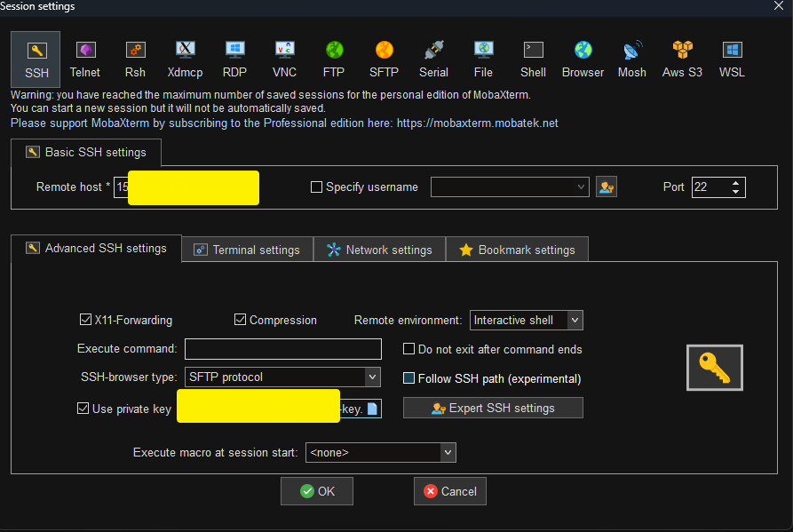Screen dimensions: 793x532
Task: Select the Xdmcp session icon
Action: coord(185,60)
